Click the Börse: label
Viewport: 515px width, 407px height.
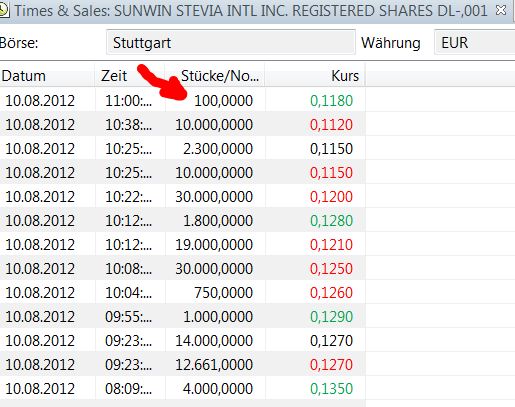(19, 43)
